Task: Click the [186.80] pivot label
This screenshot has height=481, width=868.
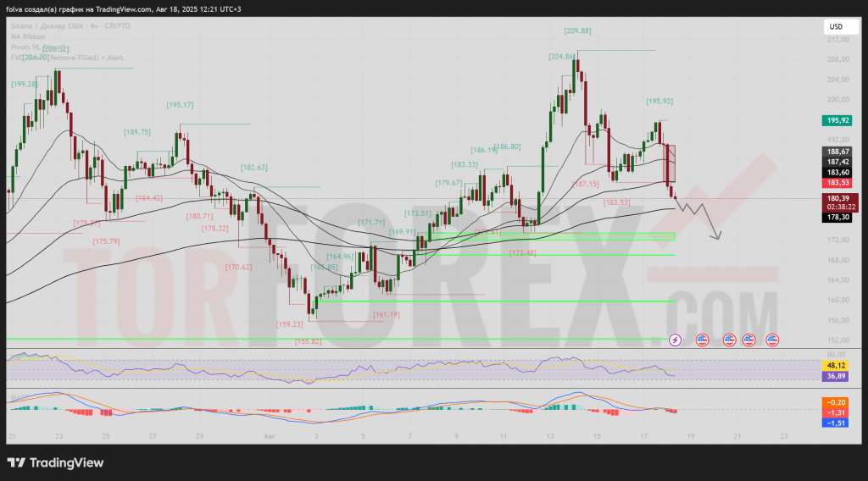Action: click(508, 147)
